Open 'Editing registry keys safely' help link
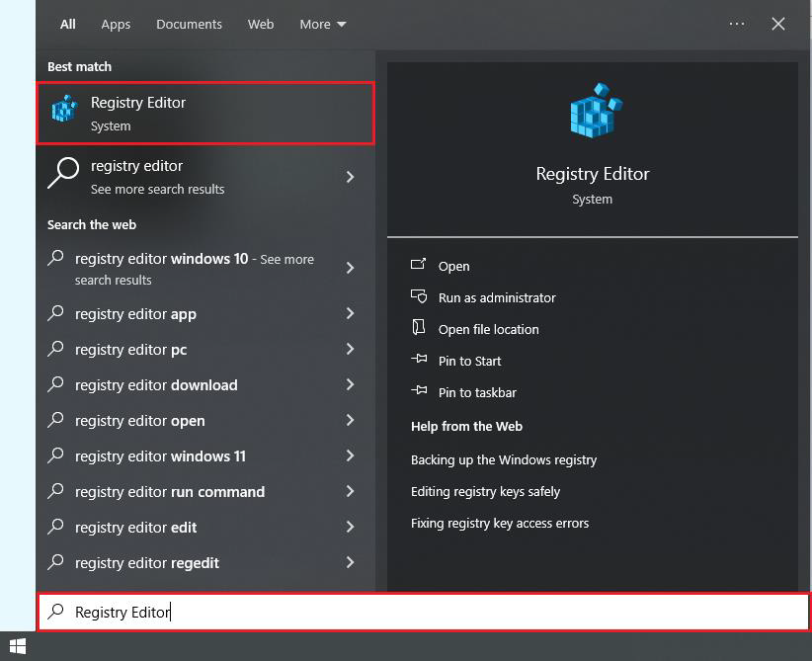This screenshot has height=661, width=812. (485, 491)
